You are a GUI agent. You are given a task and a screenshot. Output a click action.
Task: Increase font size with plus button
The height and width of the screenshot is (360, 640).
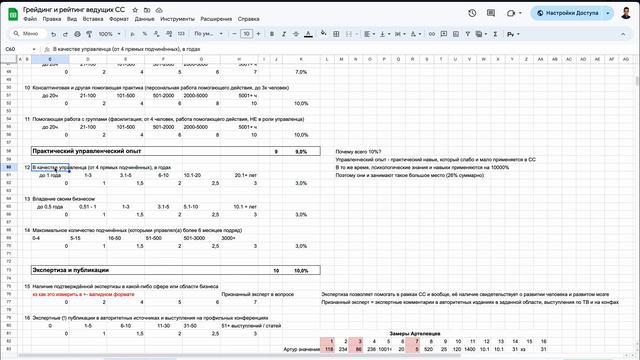pyautogui.click(x=258, y=34)
